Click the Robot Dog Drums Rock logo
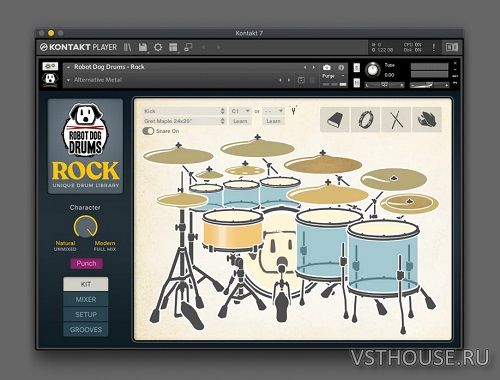Screen dimensions: 500x380 pyautogui.click(x=85, y=147)
